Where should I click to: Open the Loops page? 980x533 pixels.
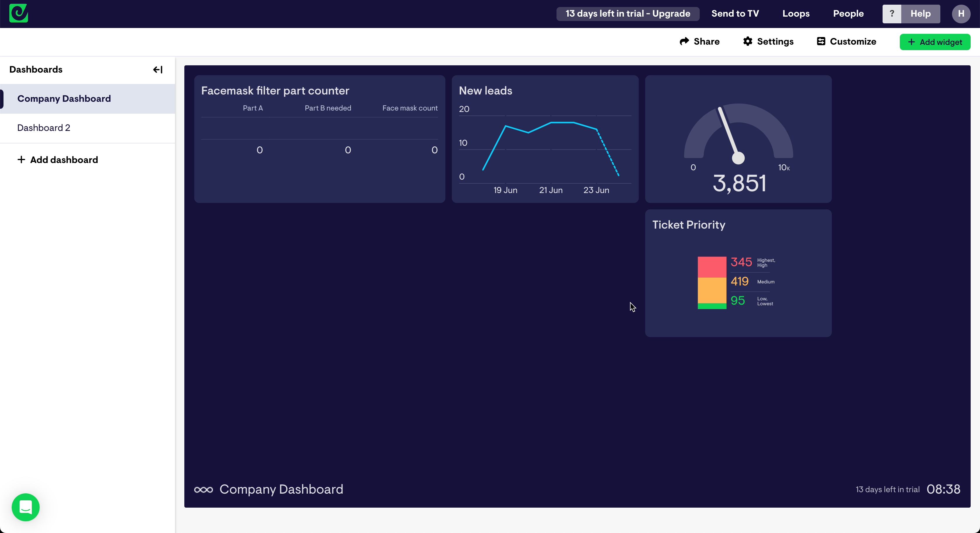(796, 14)
